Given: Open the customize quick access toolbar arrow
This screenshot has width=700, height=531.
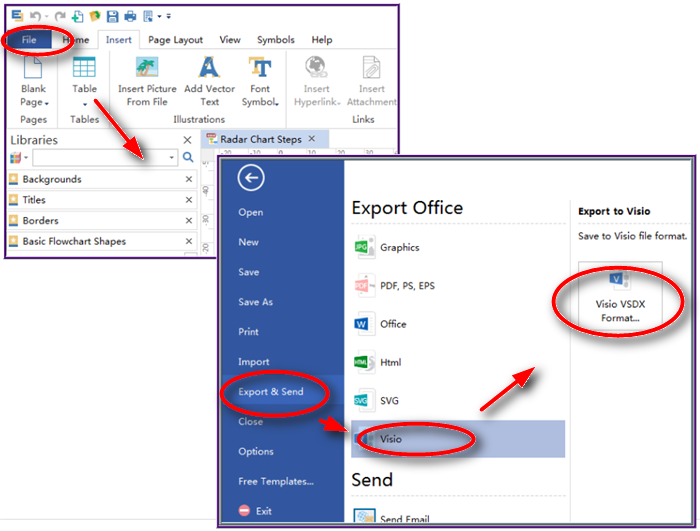Looking at the screenshot, I should pyautogui.click(x=168, y=17).
